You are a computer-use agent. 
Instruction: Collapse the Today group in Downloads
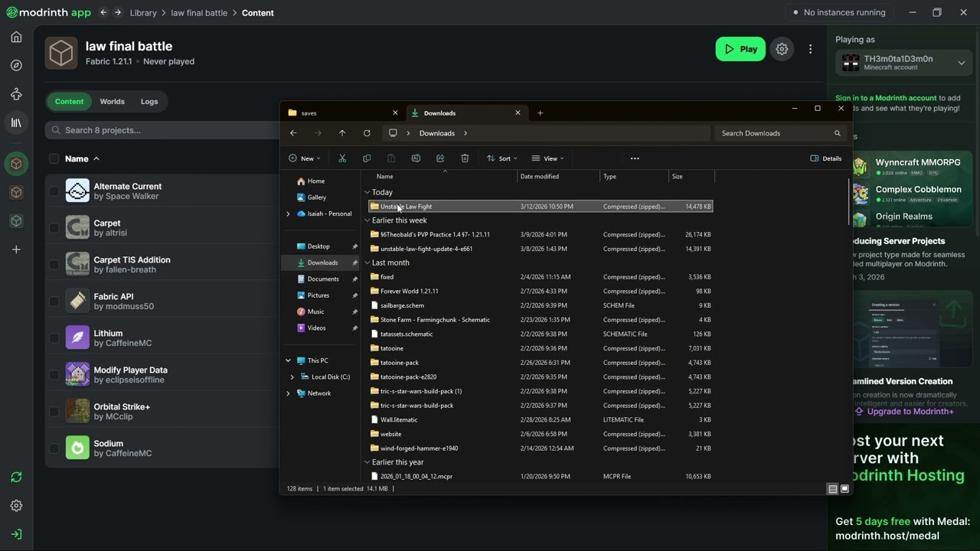[367, 192]
